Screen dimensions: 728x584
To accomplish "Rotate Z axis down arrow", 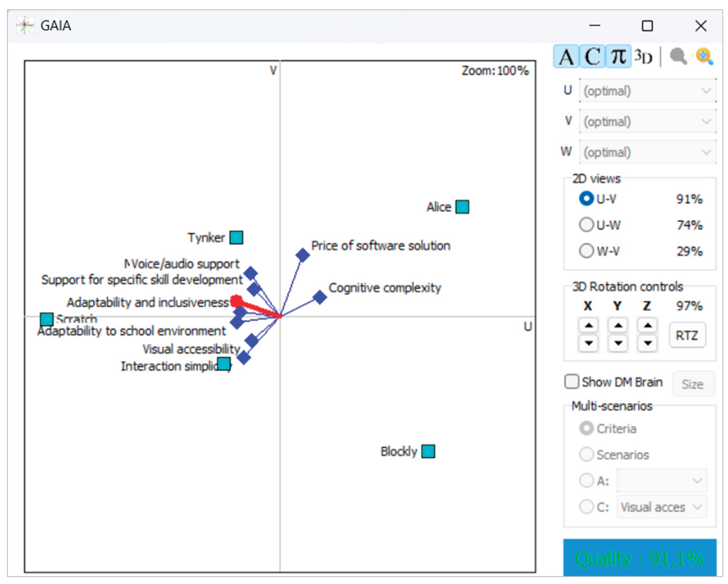I will (647, 343).
